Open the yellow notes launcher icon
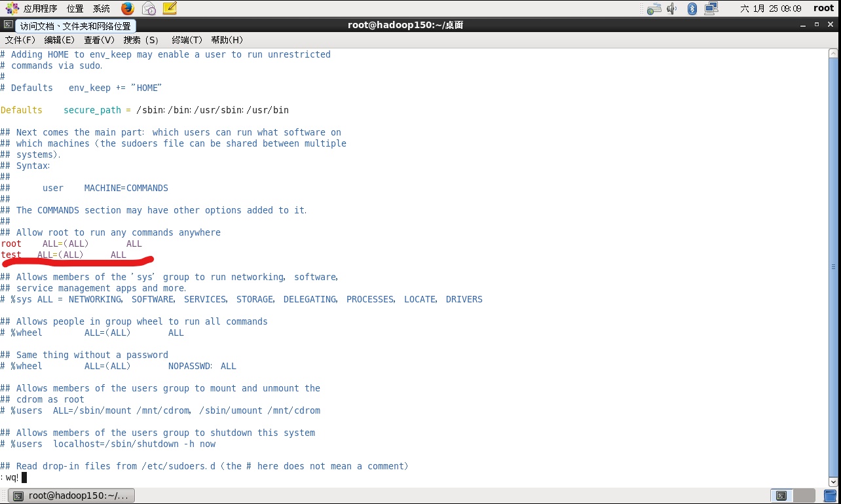Viewport: 841px width, 504px height. [x=170, y=9]
